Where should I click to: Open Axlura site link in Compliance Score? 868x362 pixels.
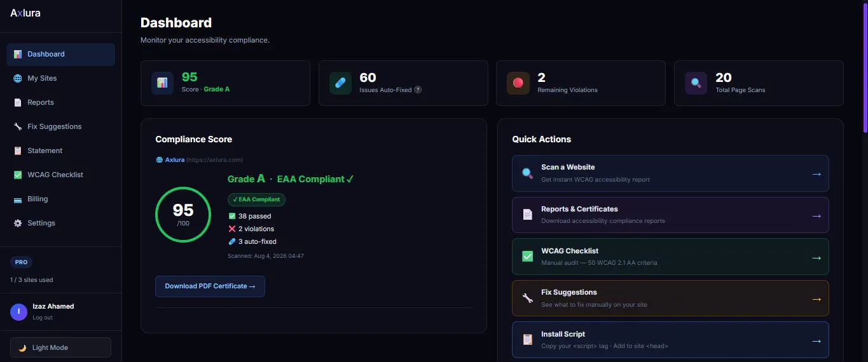(x=175, y=160)
